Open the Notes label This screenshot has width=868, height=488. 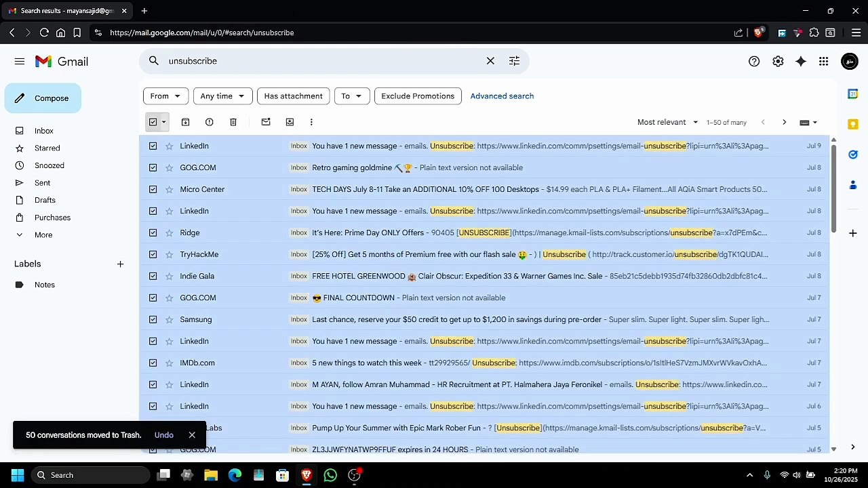(45, 285)
